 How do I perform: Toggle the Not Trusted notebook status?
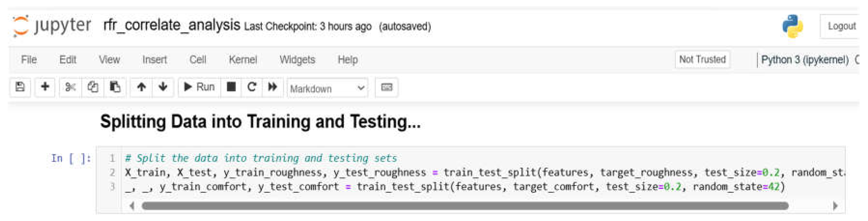(x=702, y=60)
